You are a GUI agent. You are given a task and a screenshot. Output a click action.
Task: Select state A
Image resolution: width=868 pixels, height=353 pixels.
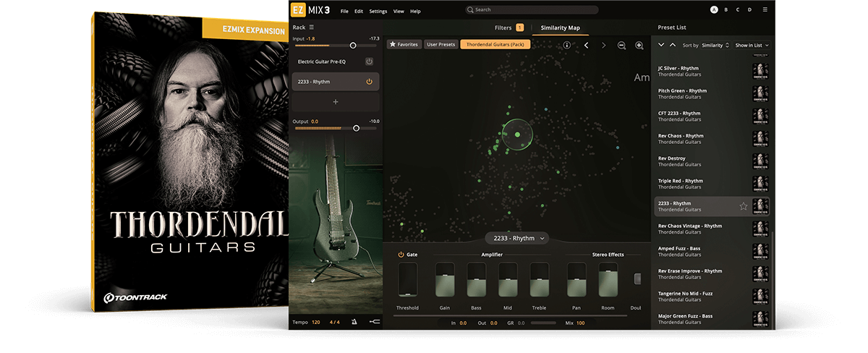click(x=714, y=9)
